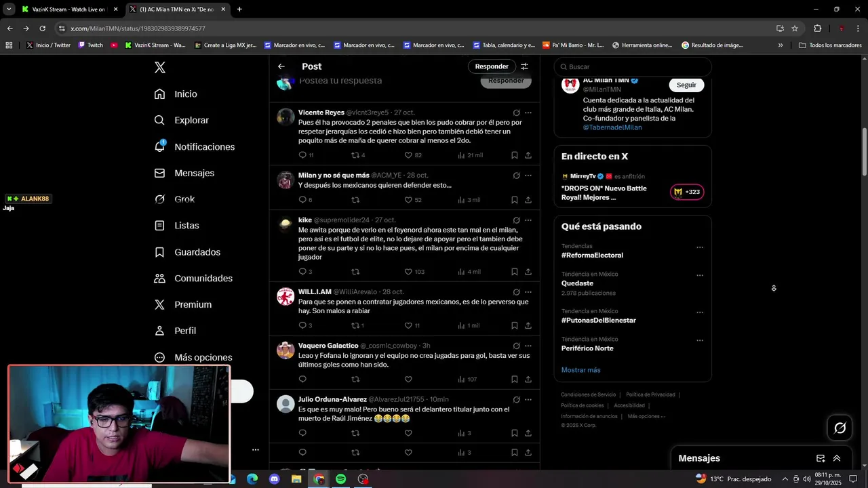The image size is (868, 488).
Task: Click Mostrar más under trends
Action: point(580,370)
